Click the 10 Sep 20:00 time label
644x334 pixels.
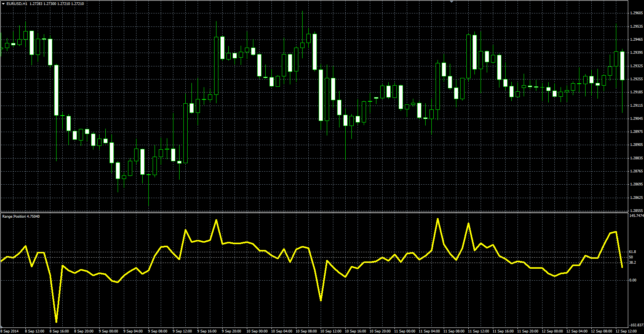coord(380,331)
